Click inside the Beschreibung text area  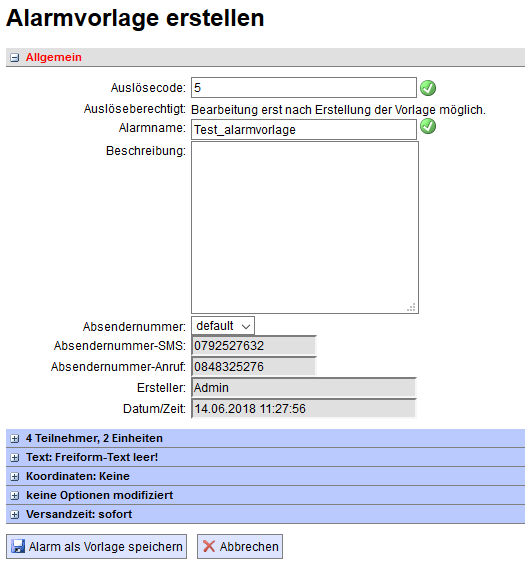pos(305,227)
